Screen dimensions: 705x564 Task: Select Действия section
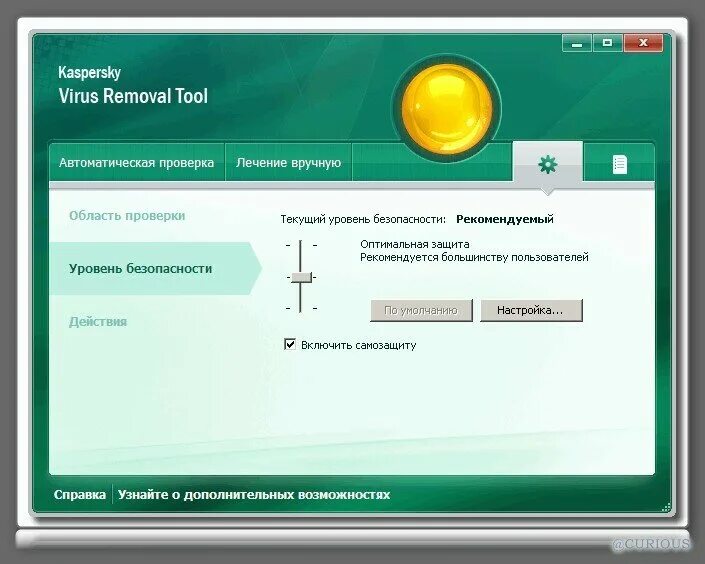(x=98, y=322)
